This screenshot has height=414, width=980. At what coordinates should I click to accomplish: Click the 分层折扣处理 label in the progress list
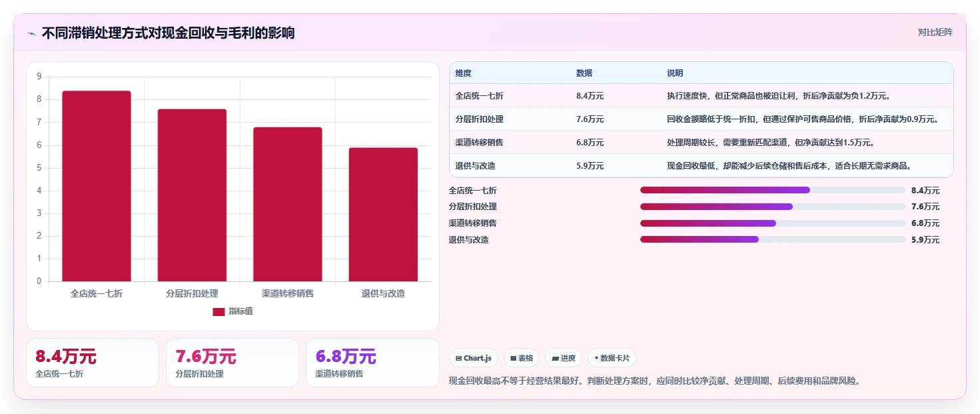(x=473, y=207)
